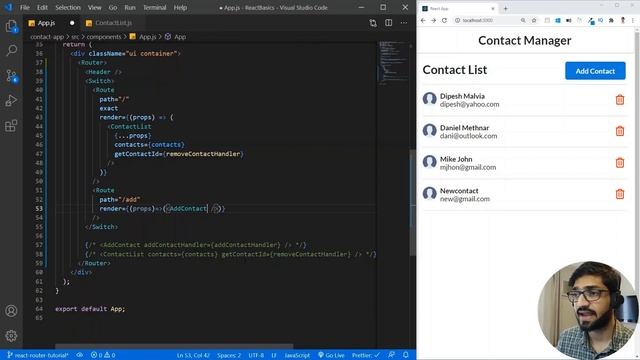
Task: Open the react-router-tutorial branch picker
Action: click(38, 355)
